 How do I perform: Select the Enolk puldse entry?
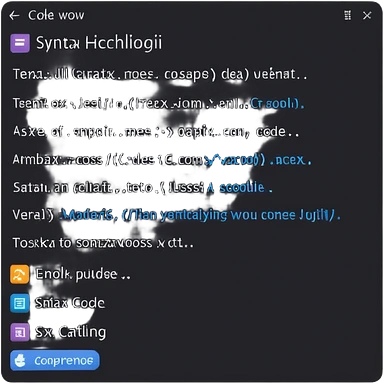[83, 274]
